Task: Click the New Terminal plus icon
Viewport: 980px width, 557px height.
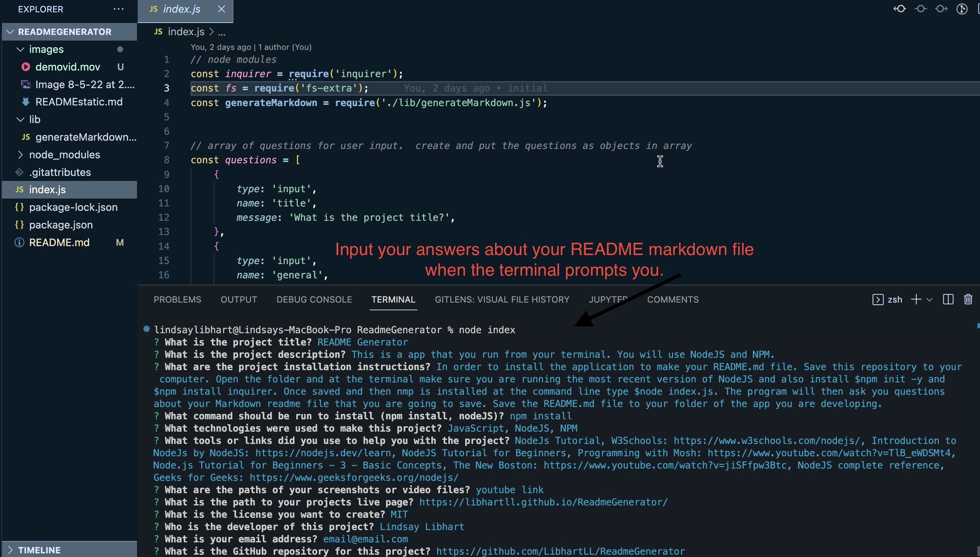Action: click(916, 299)
